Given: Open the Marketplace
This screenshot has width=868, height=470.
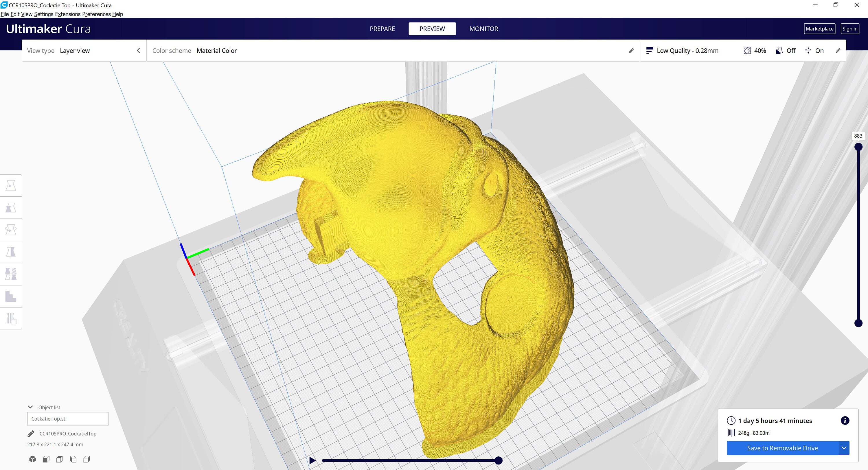Looking at the screenshot, I should point(820,29).
